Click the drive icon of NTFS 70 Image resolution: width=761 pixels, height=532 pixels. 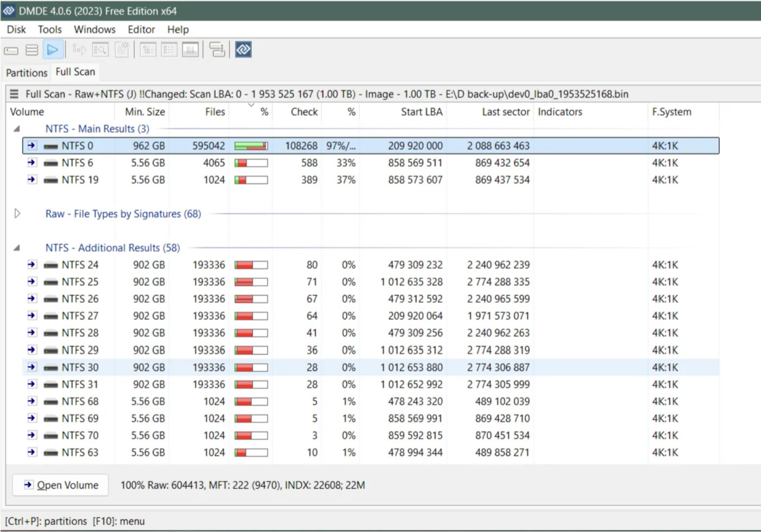[x=51, y=436]
